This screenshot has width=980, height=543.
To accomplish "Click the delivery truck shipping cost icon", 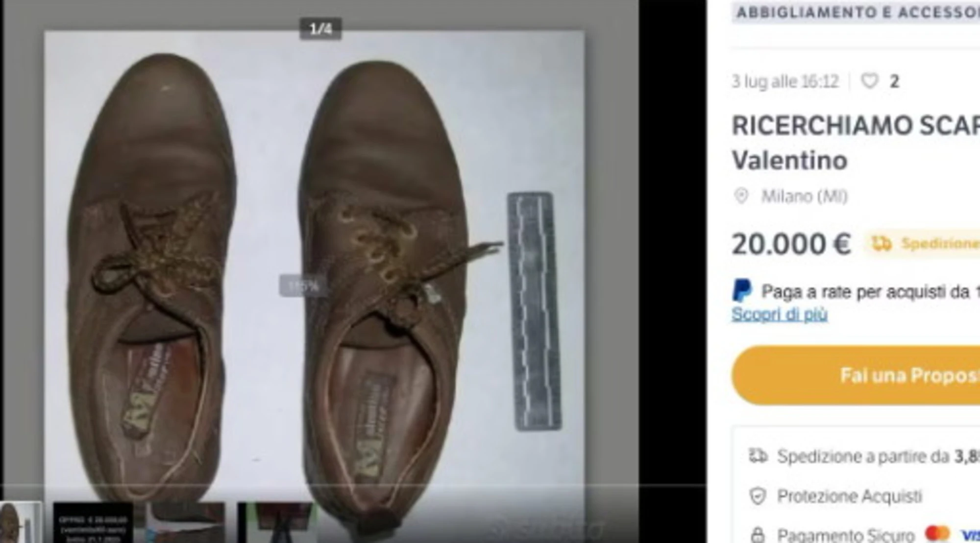I will 758,456.
